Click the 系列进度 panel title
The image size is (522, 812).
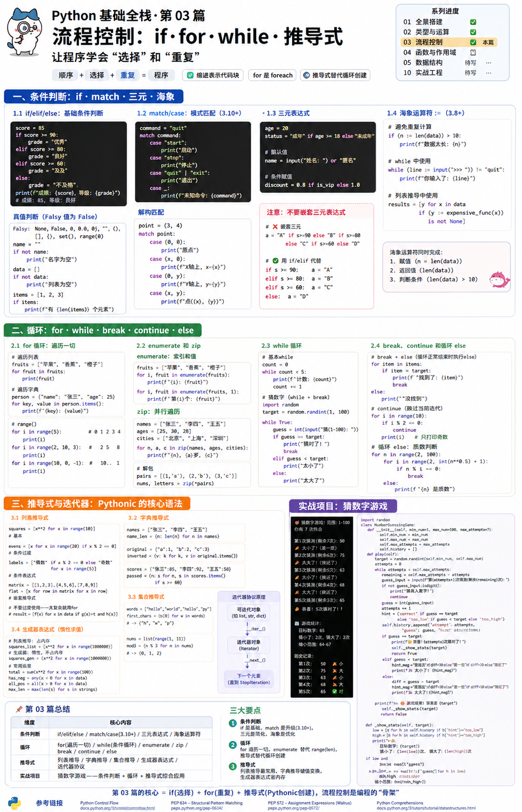[x=445, y=11]
